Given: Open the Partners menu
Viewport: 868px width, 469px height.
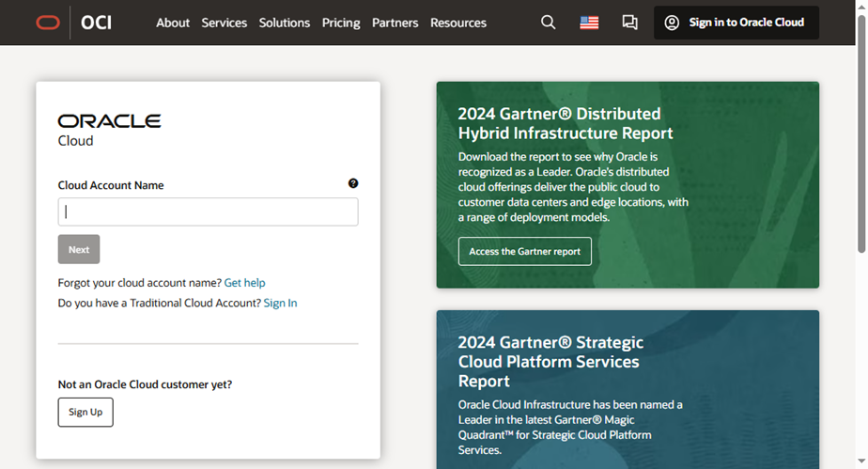Looking at the screenshot, I should click(x=395, y=23).
